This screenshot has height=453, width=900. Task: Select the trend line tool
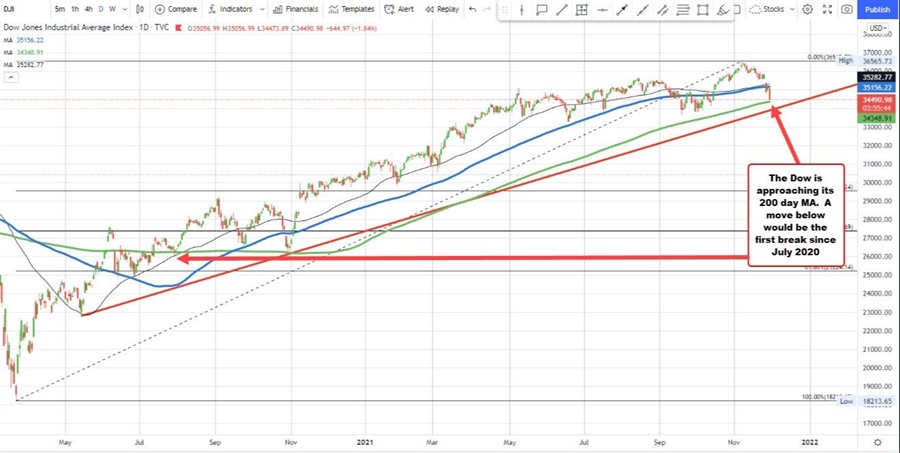[561, 10]
